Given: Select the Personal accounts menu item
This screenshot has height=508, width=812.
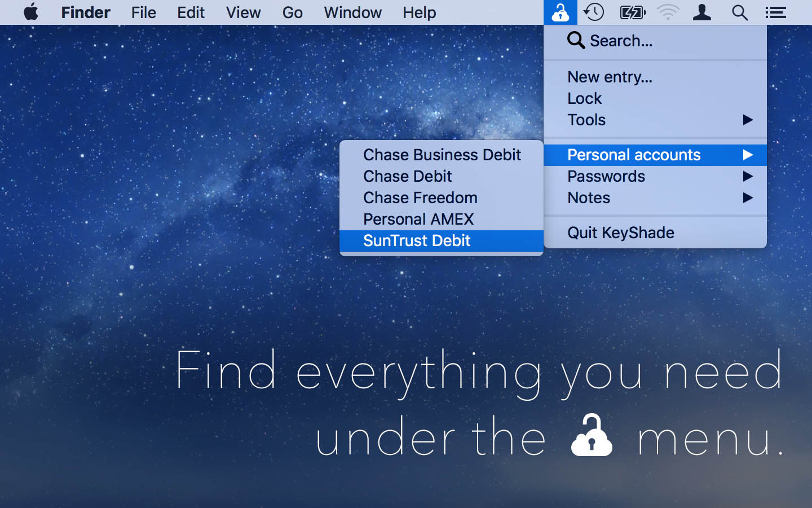Looking at the screenshot, I should [x=655, y=155].
